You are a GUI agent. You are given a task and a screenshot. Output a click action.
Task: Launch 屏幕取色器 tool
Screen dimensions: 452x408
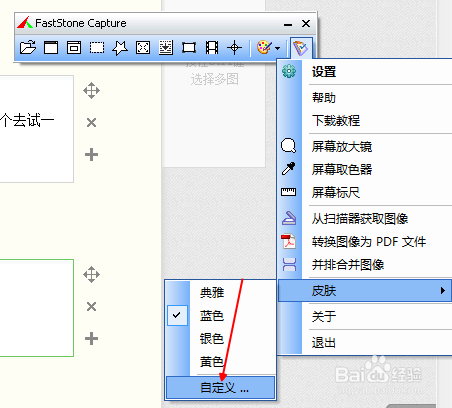365,169
